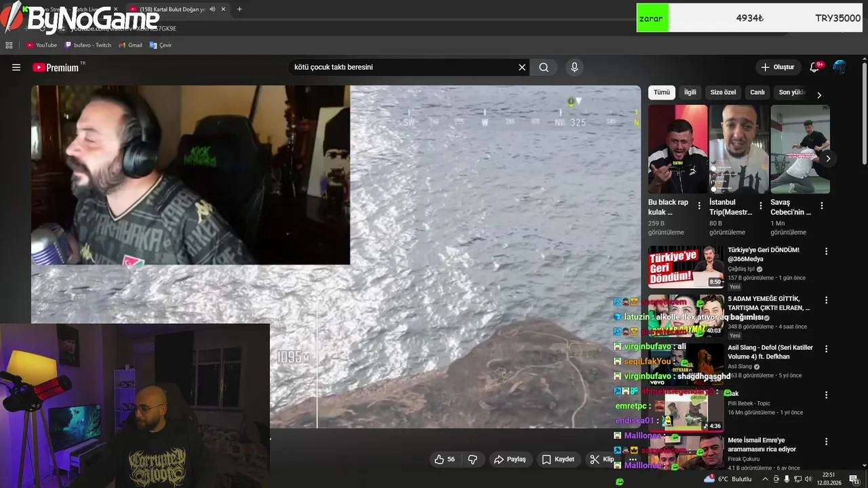Open the 'Savaş Cebeci'nin' short thumbnail
The height and width of the screenshot is (488, 868).
(x=800, y=149)
